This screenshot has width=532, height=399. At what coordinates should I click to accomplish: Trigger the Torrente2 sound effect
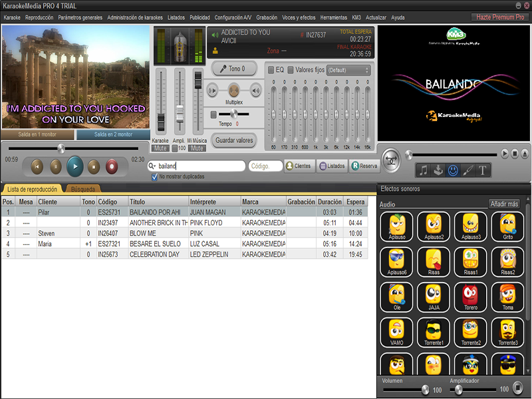pyautogui.click(x=471, y=332)
